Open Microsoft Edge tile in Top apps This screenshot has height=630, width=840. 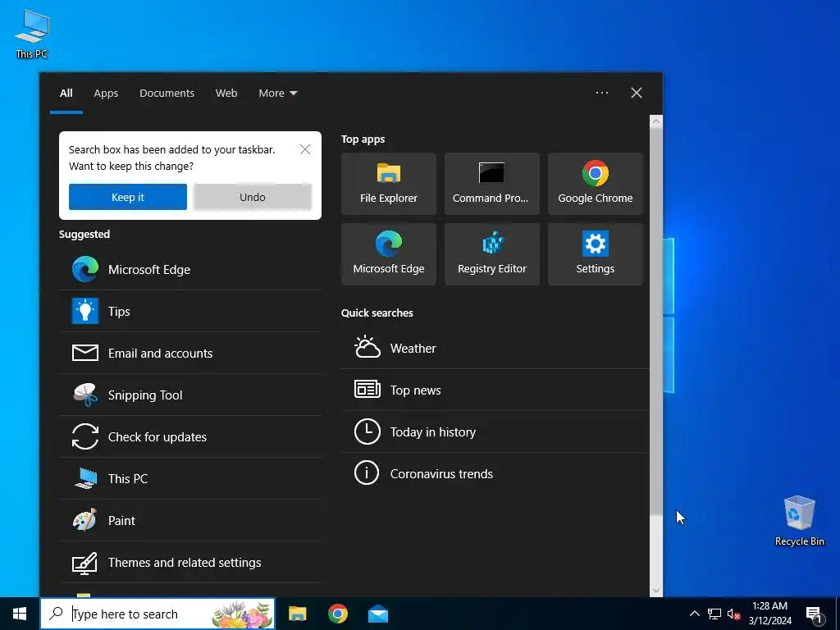tap(388, 254)
